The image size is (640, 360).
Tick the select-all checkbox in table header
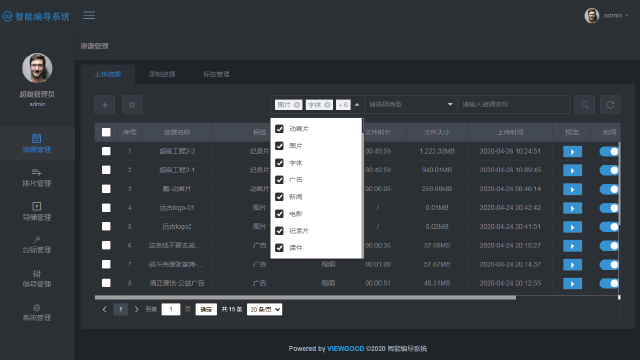[106, 132]
